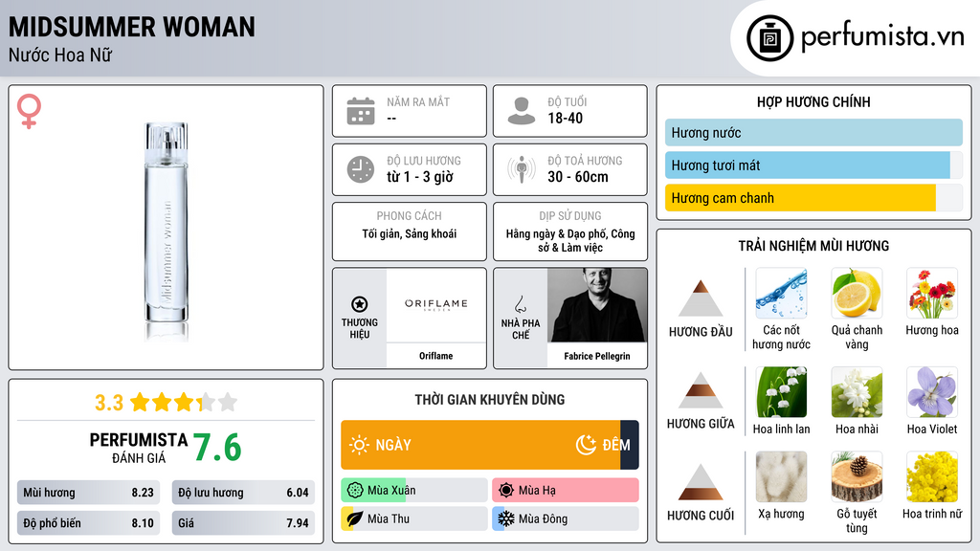Click the Mùa Thu season bar
This screenshot has width=980, height=551.
(414, 518)
